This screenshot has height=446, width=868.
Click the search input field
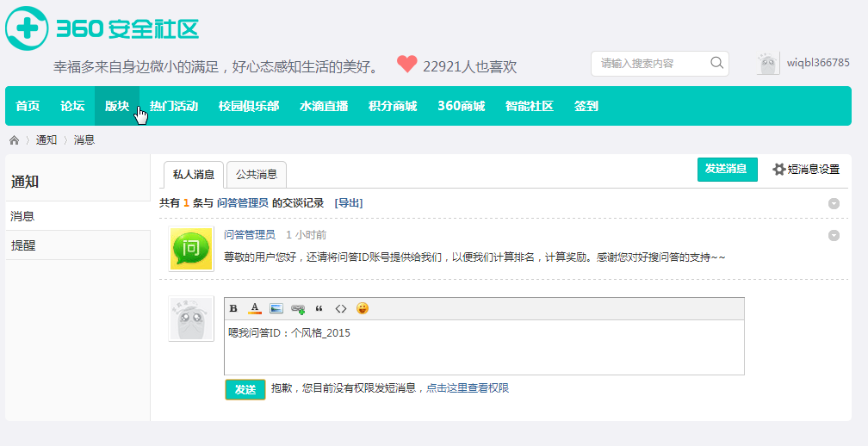coord(650,63)
